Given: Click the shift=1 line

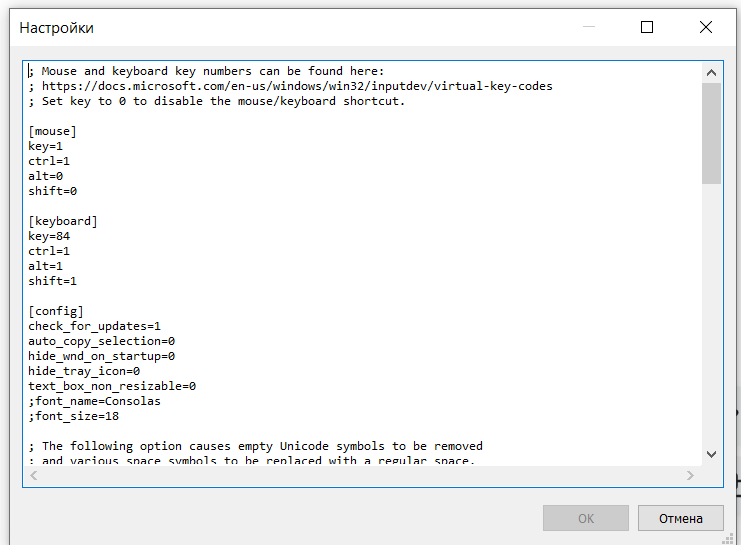Looking at the screenshot, I should point(52,281).
